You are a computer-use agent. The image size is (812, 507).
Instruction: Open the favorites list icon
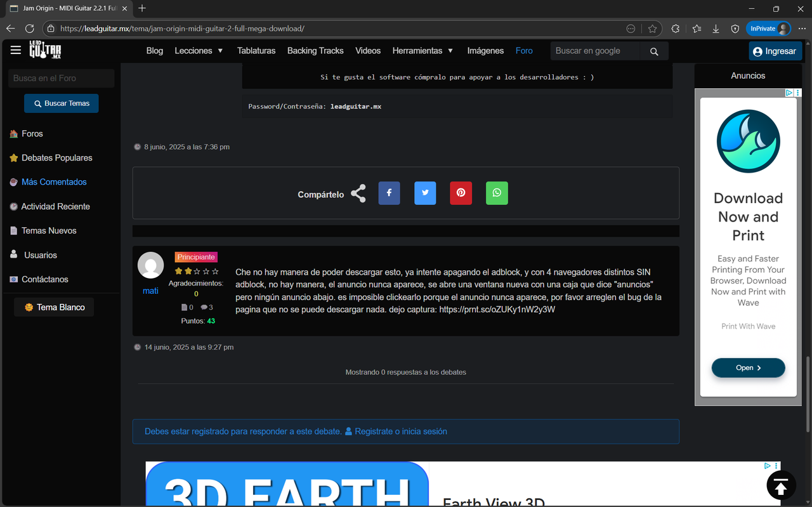click(697, 29)
